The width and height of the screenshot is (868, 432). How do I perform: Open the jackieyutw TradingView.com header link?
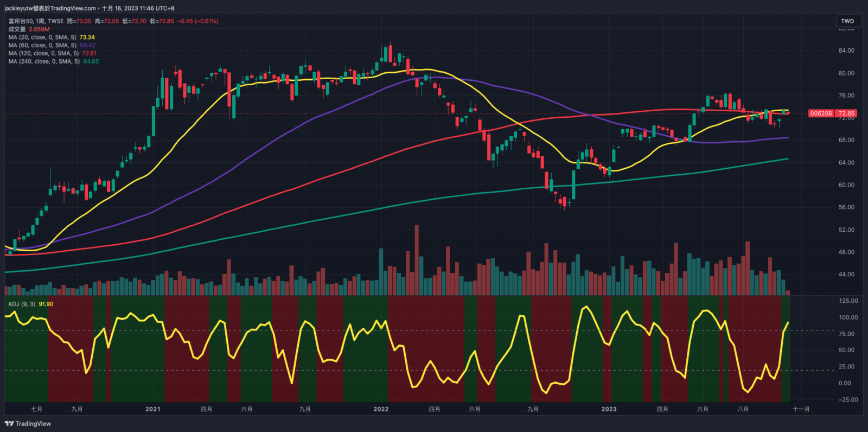coord(50,8)
